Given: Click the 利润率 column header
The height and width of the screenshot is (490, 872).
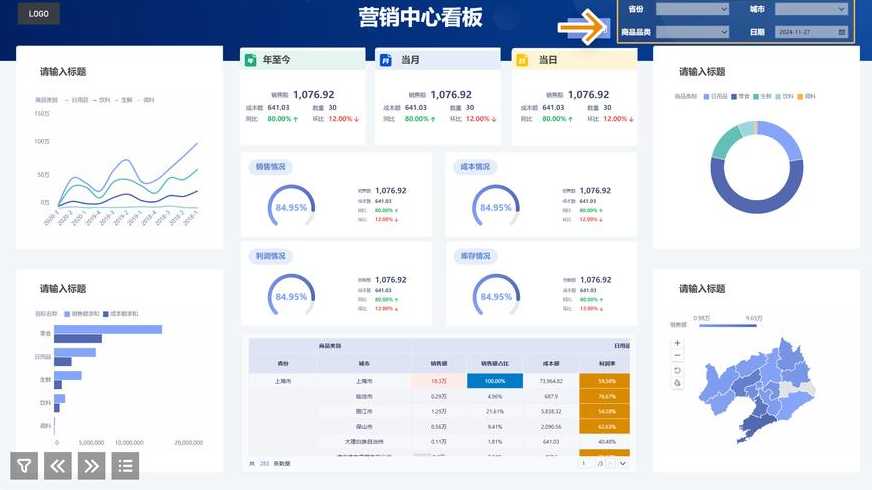Looking at the screenshot, I should tap(607, 364).
